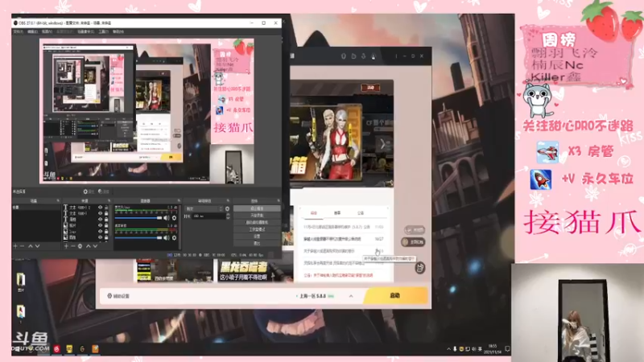The height and width of the screenshot is (362, 644).
Task: Open 上海一区 server selector in launcher
Action: [315, 296]
